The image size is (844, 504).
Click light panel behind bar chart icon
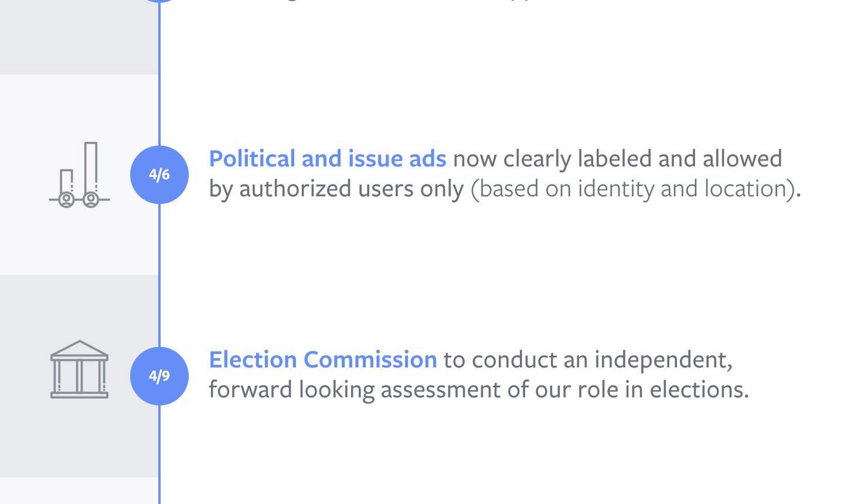pos(79,175)
